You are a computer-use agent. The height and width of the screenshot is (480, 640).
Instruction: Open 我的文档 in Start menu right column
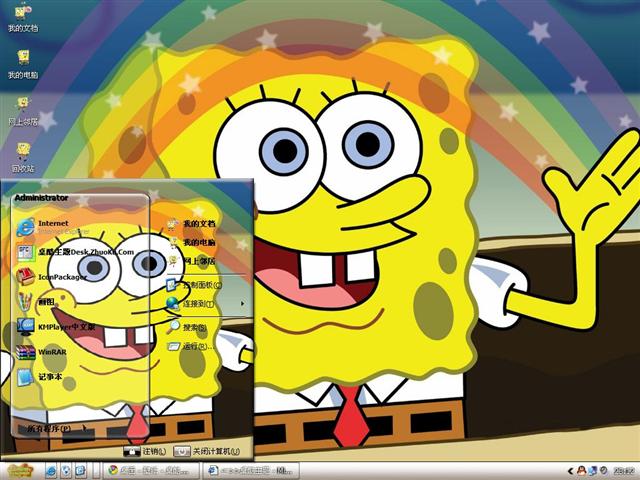tap(198, 224)
